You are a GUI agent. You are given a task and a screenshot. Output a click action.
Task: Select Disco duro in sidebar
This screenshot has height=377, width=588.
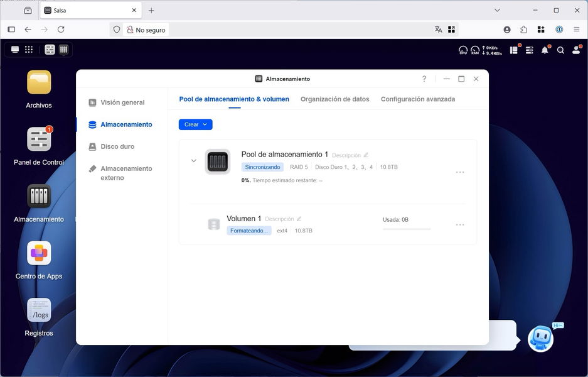click(117, 146)
